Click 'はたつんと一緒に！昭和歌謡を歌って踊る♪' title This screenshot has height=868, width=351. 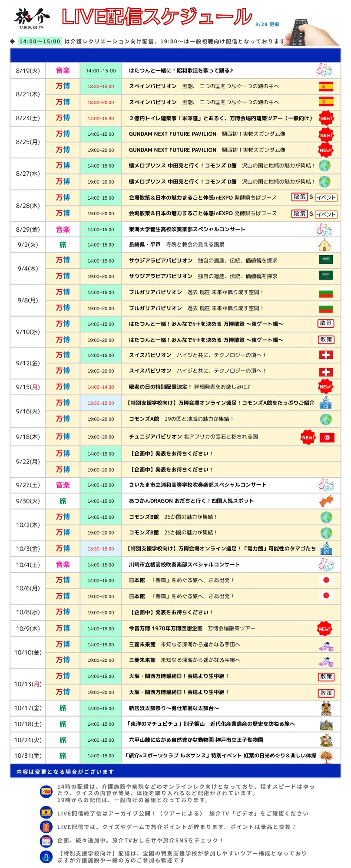181,71
